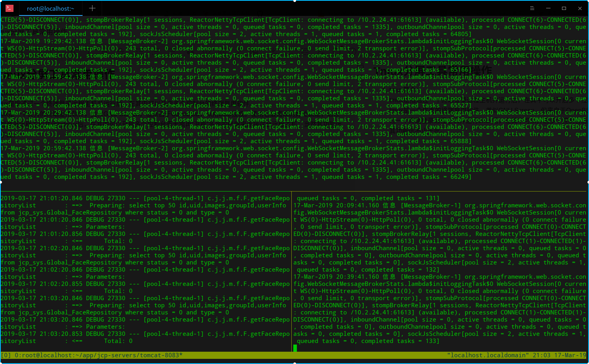Click the timestamp 2019-03-17 21:03:20.853
This screenshot has height=364, width=589.
[x=42, y=334]
